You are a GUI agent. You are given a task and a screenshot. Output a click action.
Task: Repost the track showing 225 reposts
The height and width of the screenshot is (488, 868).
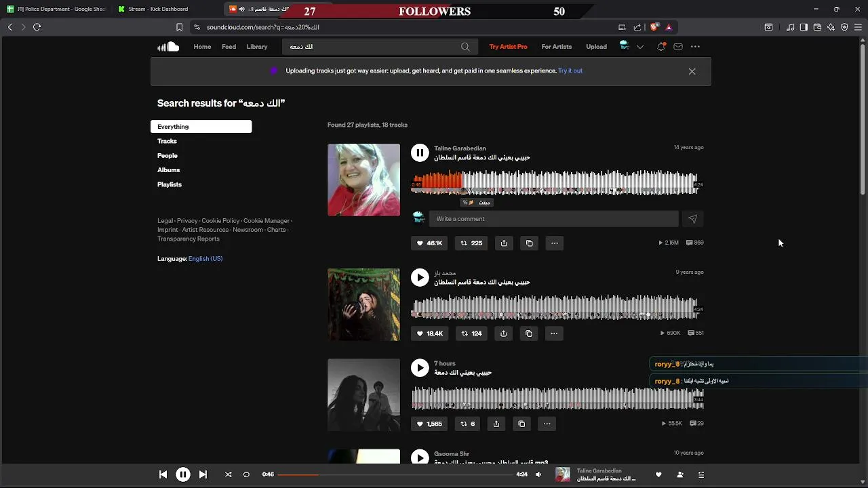click(x=471, y=243)
